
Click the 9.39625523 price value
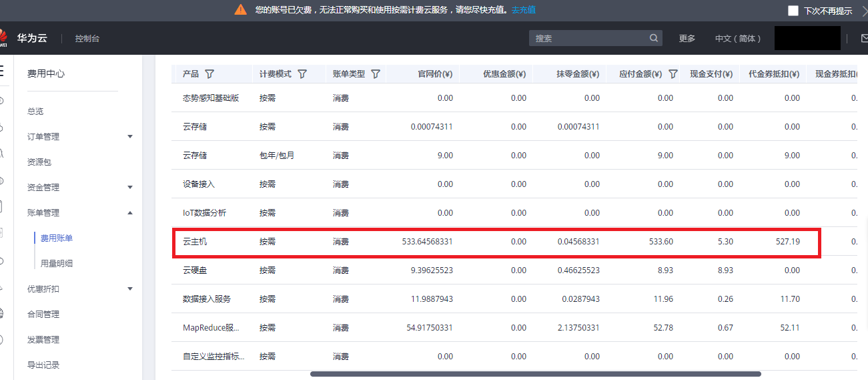(432, 270)
